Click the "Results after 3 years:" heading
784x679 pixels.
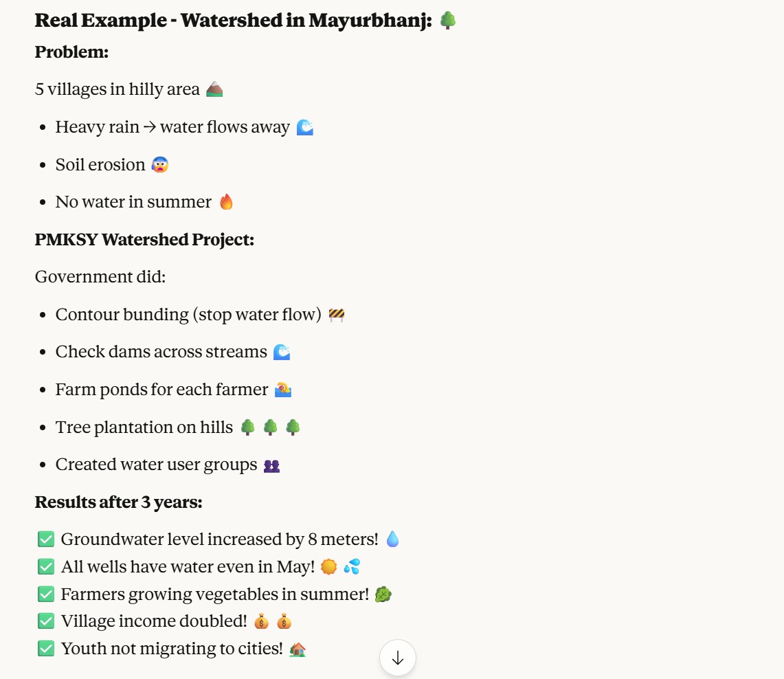click(118, 502)
